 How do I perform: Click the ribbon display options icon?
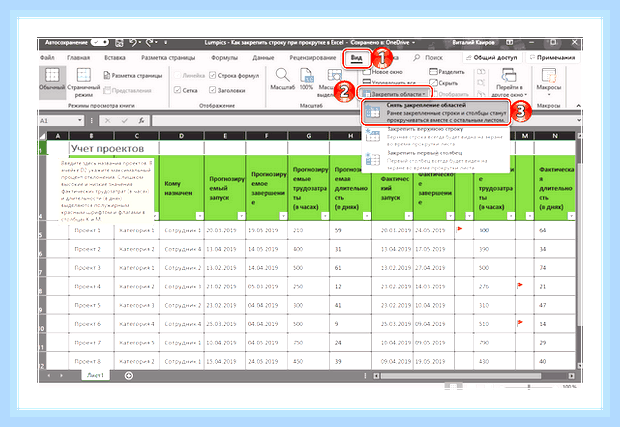[x=510, y=42]
